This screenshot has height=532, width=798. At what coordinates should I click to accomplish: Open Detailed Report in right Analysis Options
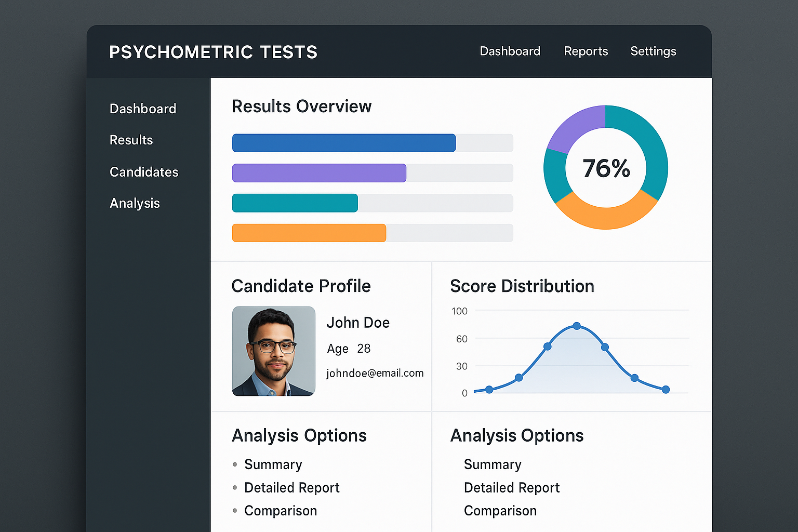click(511, 488)
